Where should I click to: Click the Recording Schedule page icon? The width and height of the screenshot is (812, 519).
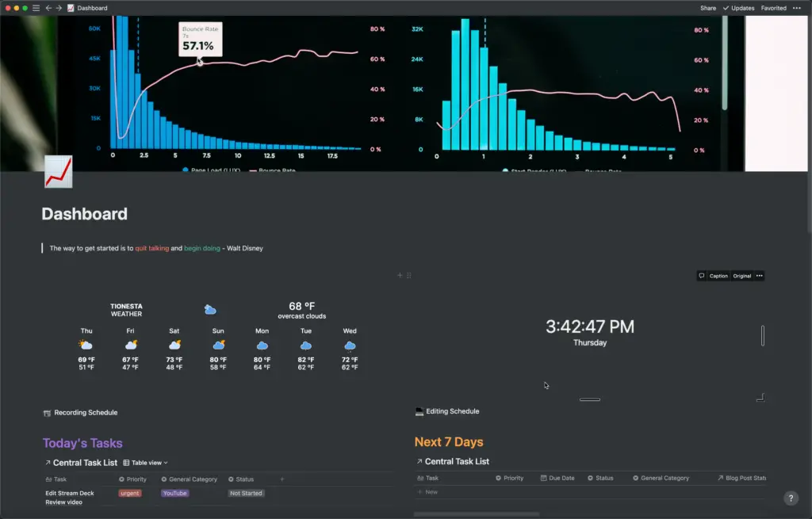click(47, 413)
